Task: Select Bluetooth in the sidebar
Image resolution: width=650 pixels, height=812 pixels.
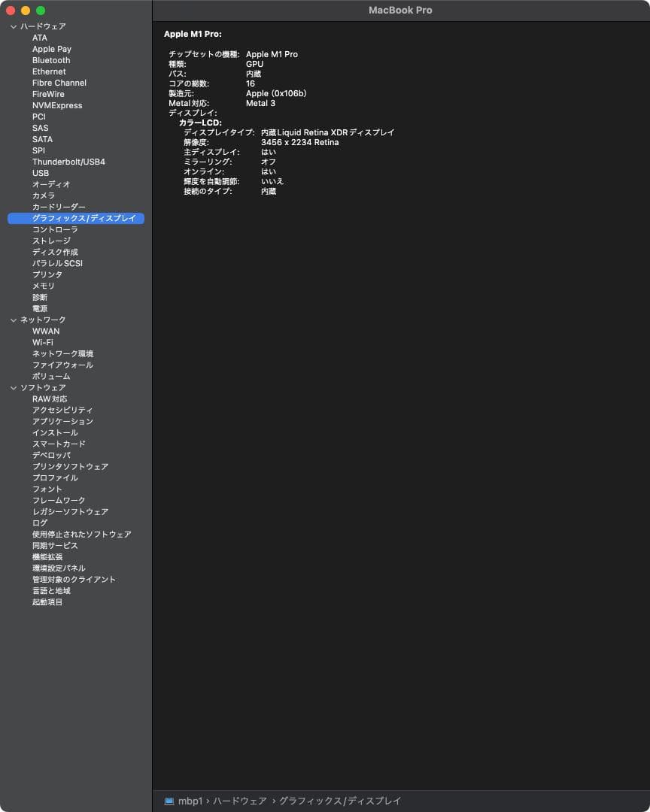Action: pyautogui.click(x=51, y=60)
